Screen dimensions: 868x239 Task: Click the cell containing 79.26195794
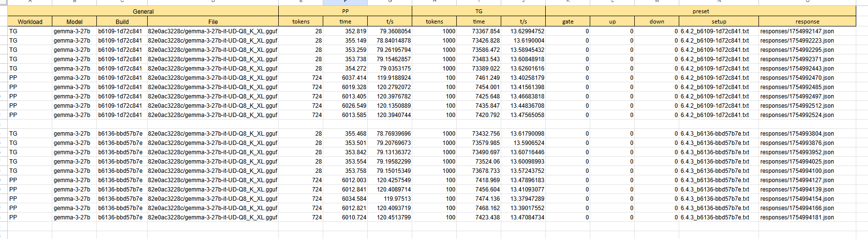(390, 49)
